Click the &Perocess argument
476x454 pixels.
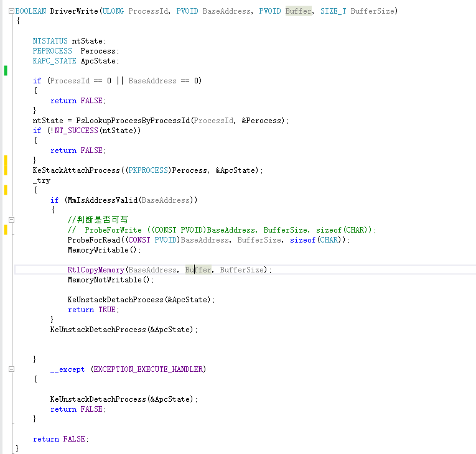261,121
